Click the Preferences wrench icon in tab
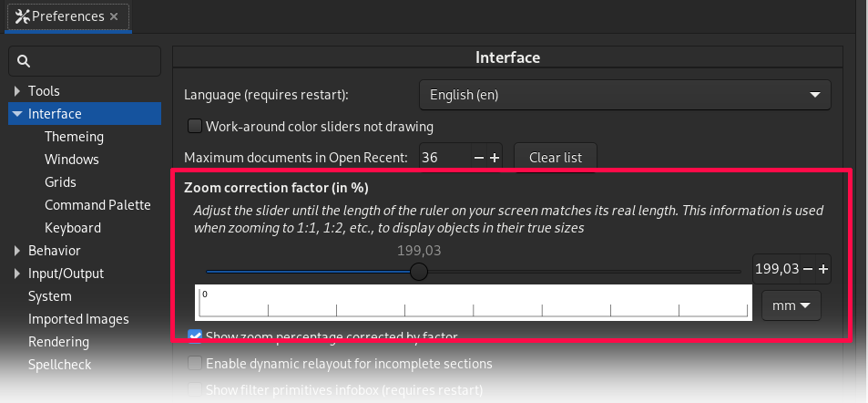 click(22, 16)
